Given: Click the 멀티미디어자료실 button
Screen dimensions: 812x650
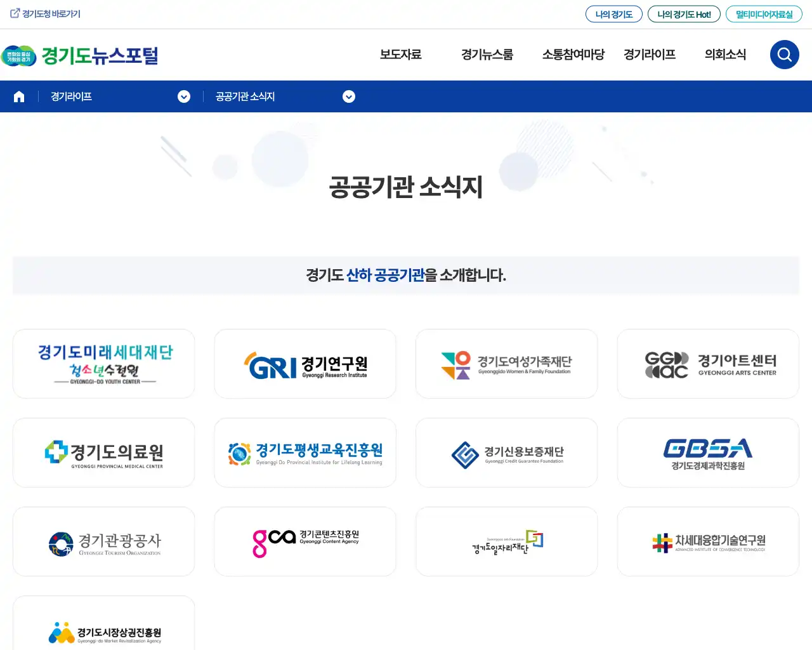Looking at the screenshot, I should [x=764, y=13].
